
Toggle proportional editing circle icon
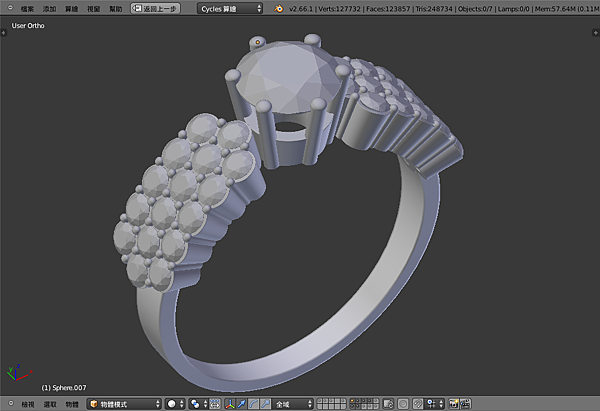coord(403,404)
